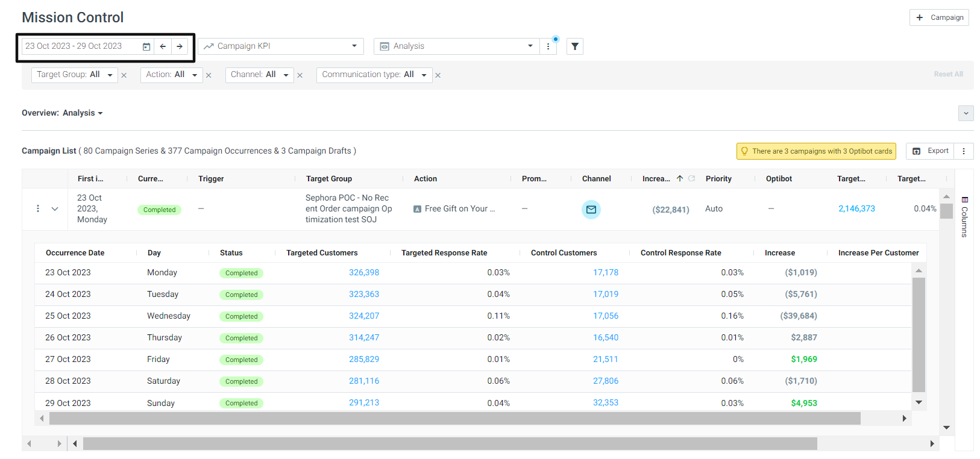Open more options next to Export

pos(964,151)
